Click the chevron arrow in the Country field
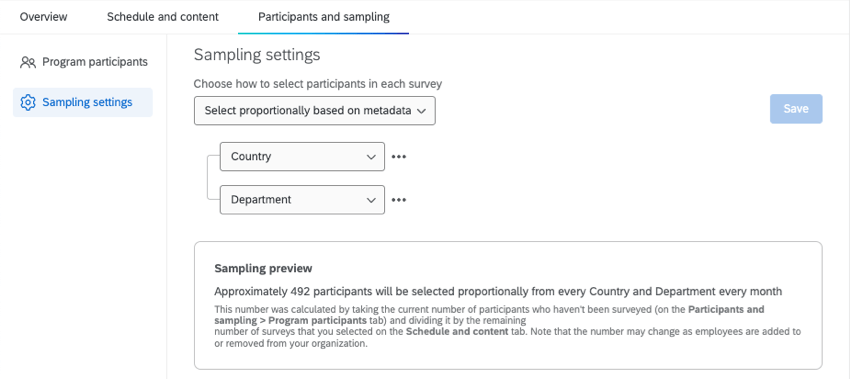The height and width of the screenshot is (379, 850). click(371, 157)
